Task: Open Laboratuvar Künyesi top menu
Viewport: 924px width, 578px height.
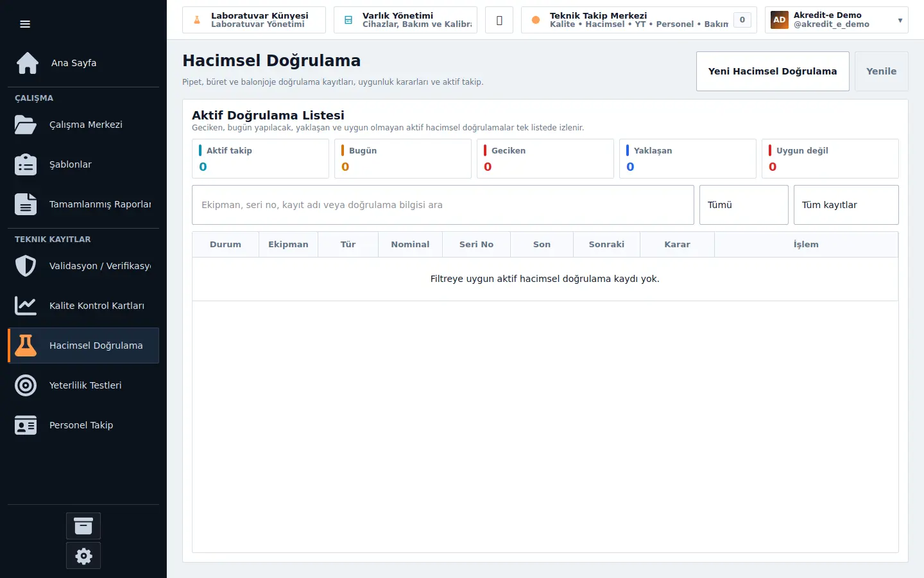Action: tap(254, 20)
